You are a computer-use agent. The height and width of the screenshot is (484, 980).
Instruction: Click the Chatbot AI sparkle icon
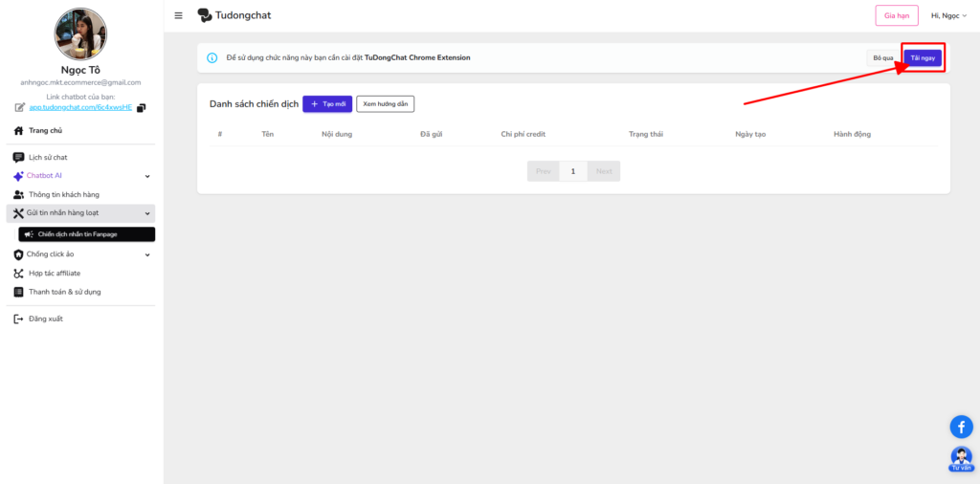pos(19,176)
